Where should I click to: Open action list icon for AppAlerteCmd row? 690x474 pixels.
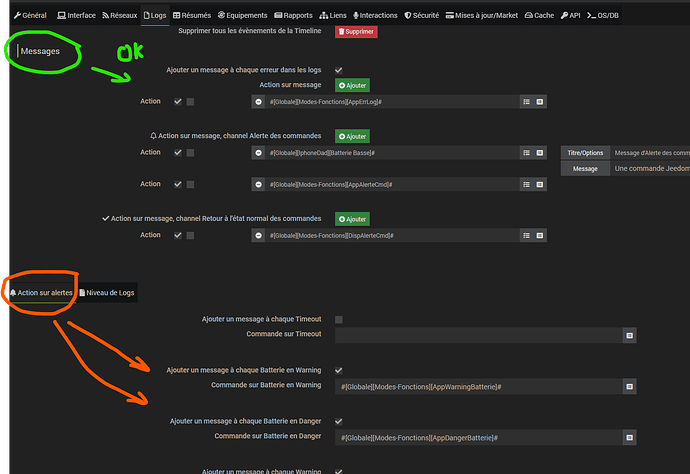point(526,184)
